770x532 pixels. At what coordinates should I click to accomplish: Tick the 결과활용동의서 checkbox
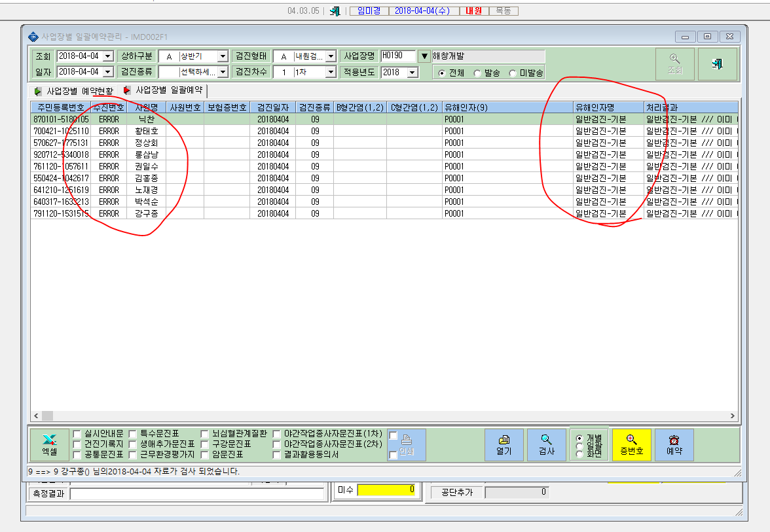click(276, 455)
